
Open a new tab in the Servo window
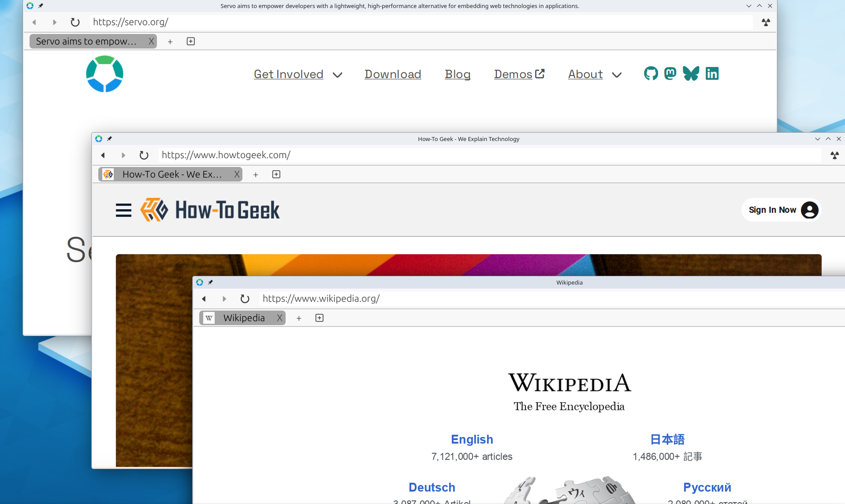170,41
